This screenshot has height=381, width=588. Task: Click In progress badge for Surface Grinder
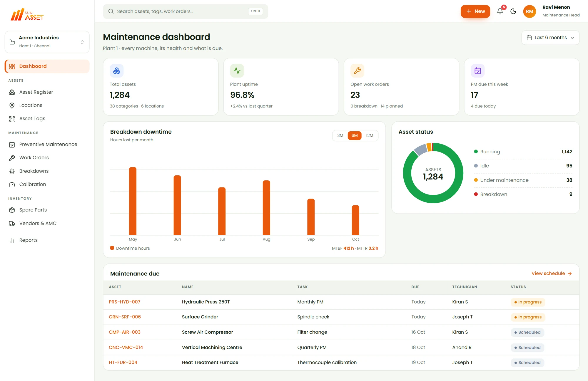point(528,317)
